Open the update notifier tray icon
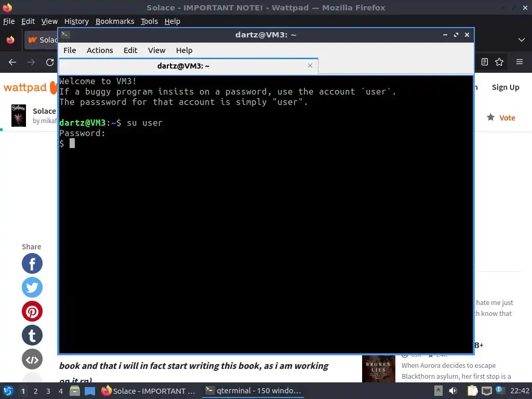The image size is (532, 399). click(x=500, y=391)
